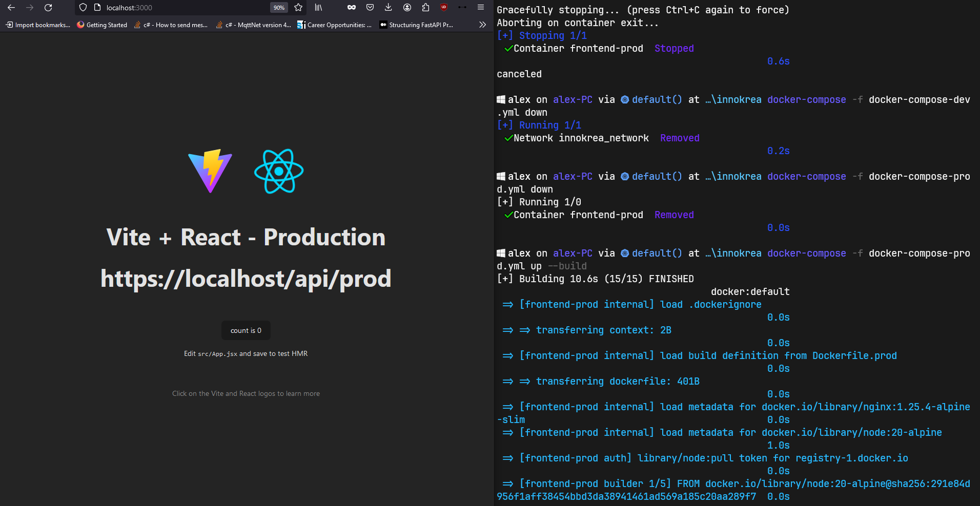Click the 'load .dockerignore' terminal line
Viewport: 980px width, 506px height.
coord(632,304)
